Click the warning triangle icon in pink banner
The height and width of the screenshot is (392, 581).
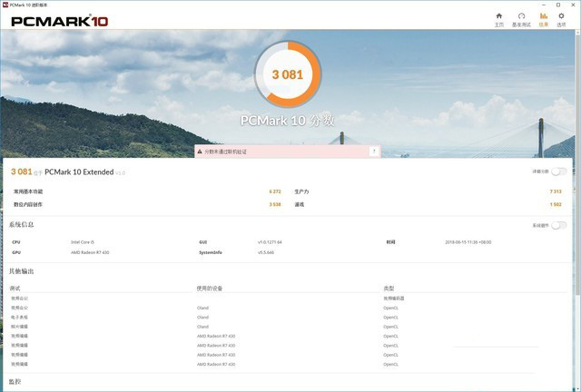[x=200, y=152]
